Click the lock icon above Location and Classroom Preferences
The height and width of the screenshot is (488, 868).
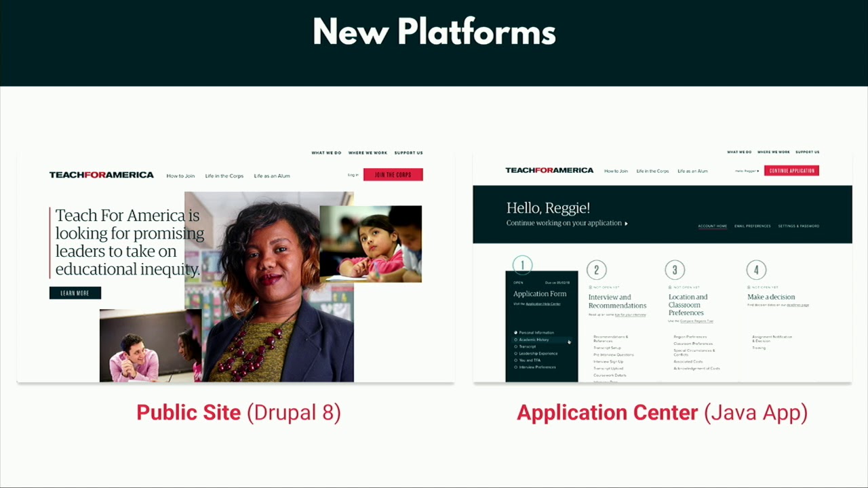click(x=670, y=287)
